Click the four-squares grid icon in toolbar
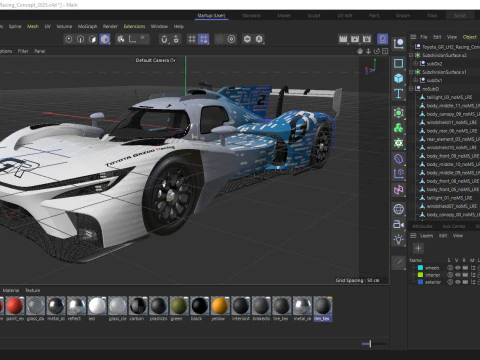 pos(192,39)
